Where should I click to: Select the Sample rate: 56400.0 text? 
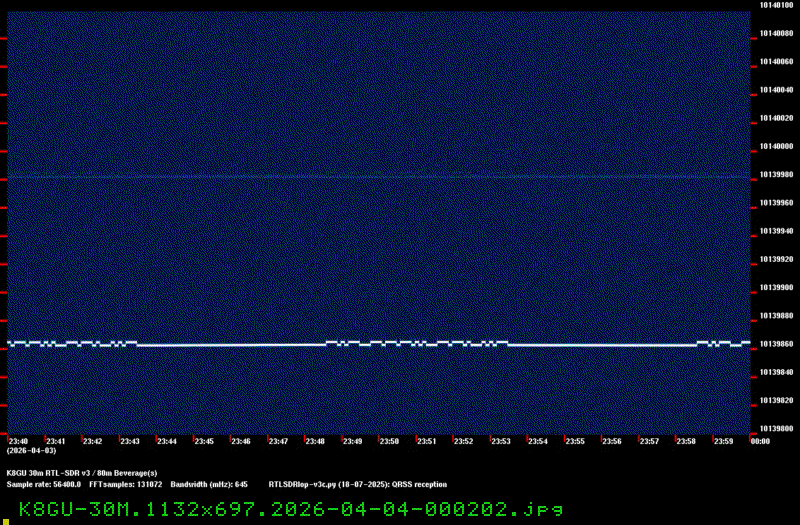pos(44,485)
